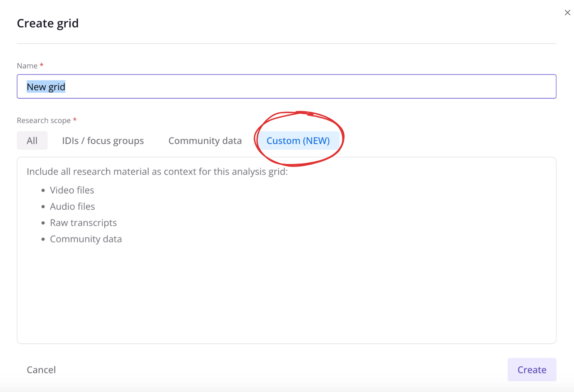This screenshot has height=392, width=574.
Task: Select the All research scope tab
Action: coord(32,140)
